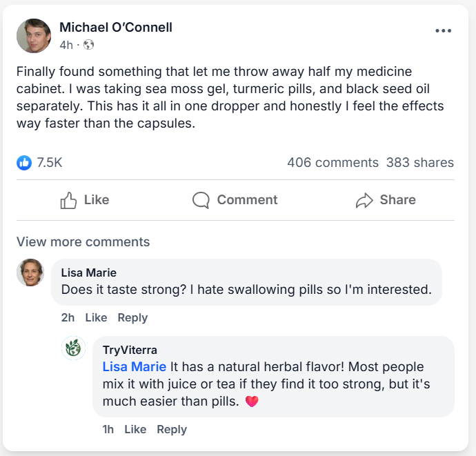Screen dimensions: 476x456
Task: Click the blue Lisa Marie mention link
Action: (x=135, y=366)
